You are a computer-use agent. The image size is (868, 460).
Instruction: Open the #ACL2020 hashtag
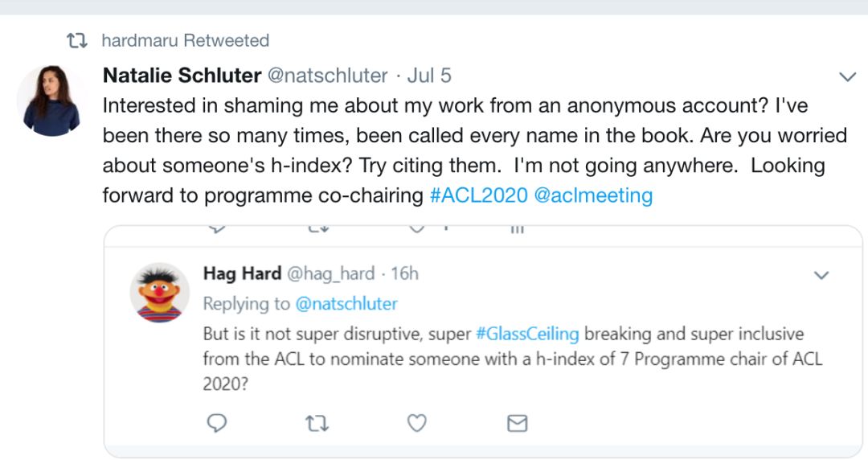(x=478, y=195)
